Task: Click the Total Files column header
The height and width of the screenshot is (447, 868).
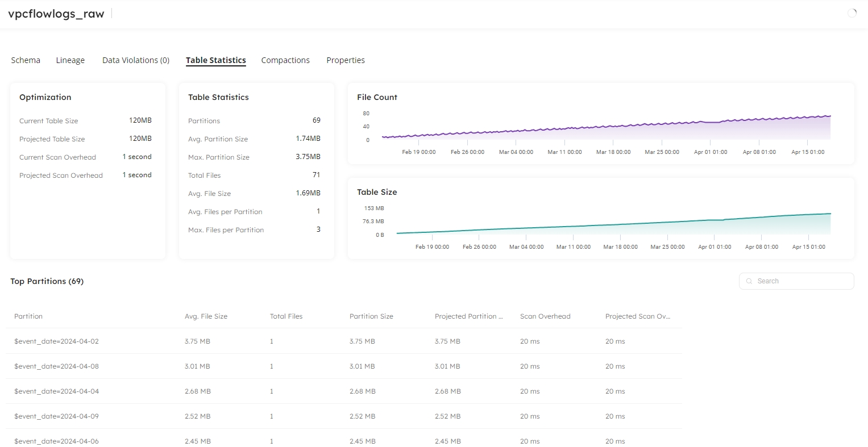Action: [x=286, y=316]
